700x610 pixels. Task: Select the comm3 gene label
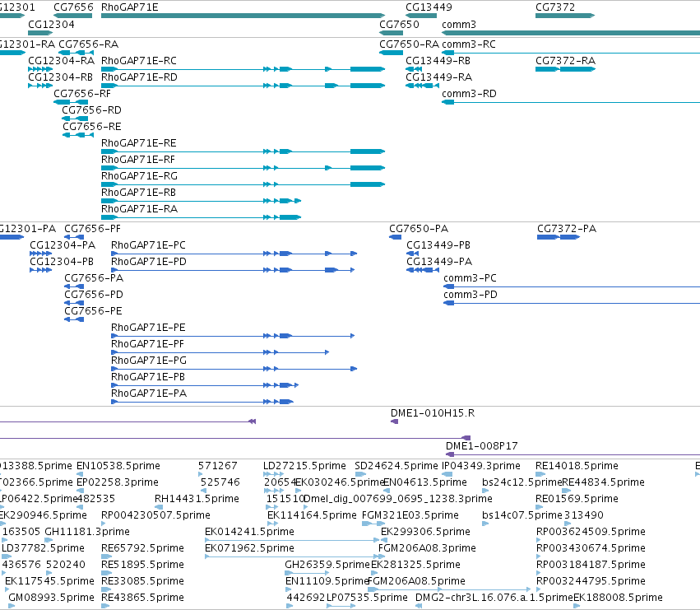[458, 24]
